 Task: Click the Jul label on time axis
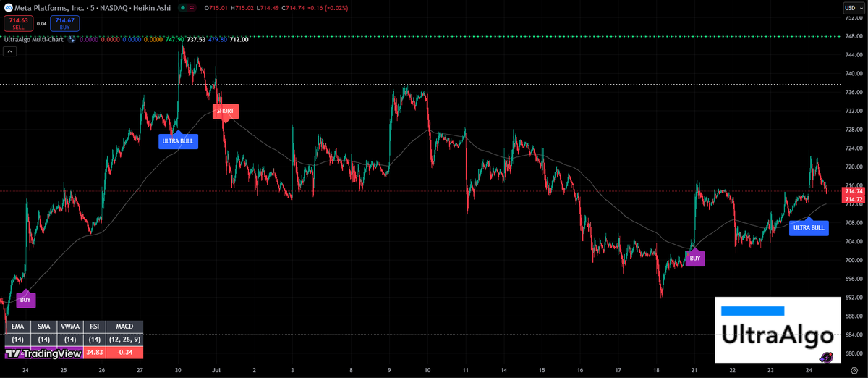(x=216, y=370)
